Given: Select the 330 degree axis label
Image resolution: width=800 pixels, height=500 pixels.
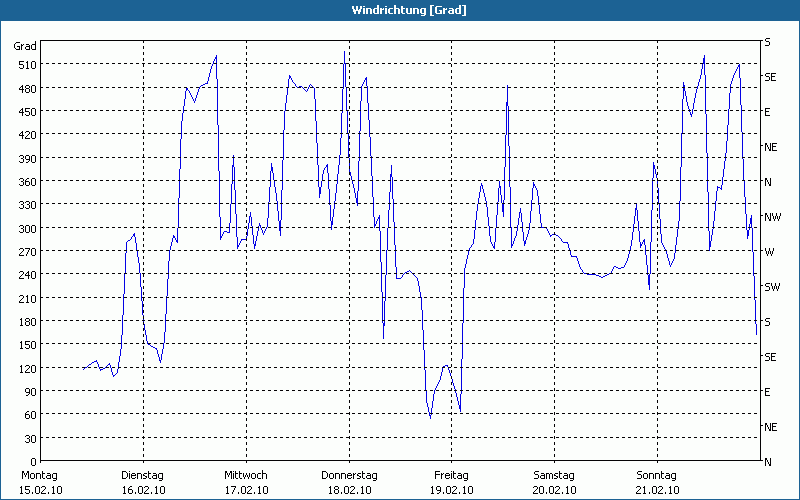Looking at the screenshot, I should (x=29, y=205).
